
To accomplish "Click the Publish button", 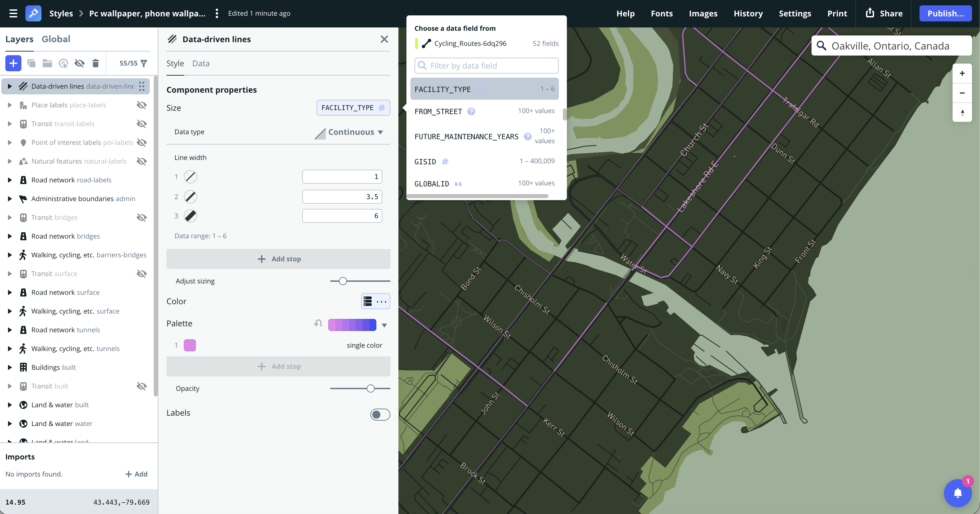I will [945, 13].
